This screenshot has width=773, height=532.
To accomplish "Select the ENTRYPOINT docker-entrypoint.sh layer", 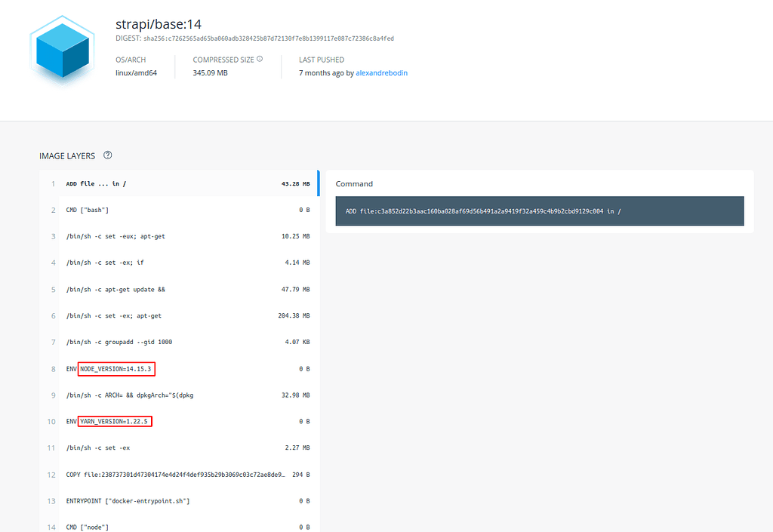I will tap(181, 500).
